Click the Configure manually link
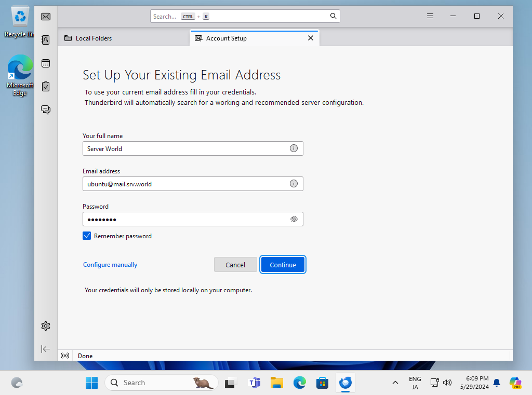This screenshot has height=395, width=532. (110, 265)
